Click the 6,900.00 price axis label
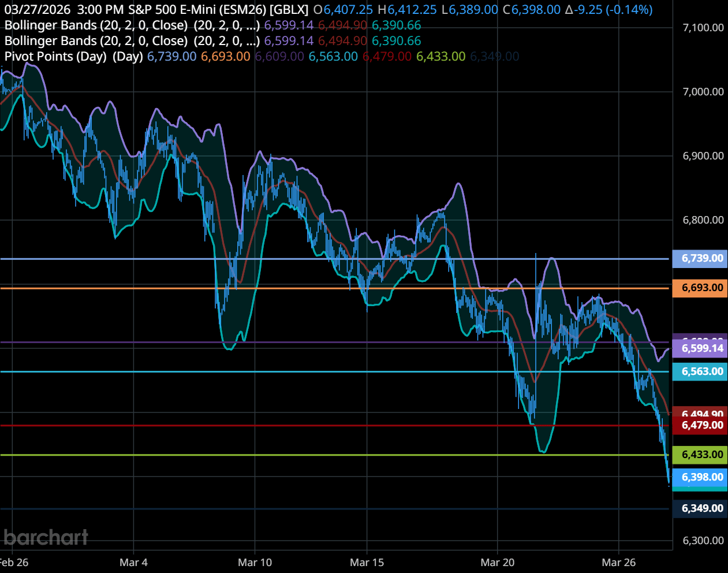728x573 pixels. (703, 156)
